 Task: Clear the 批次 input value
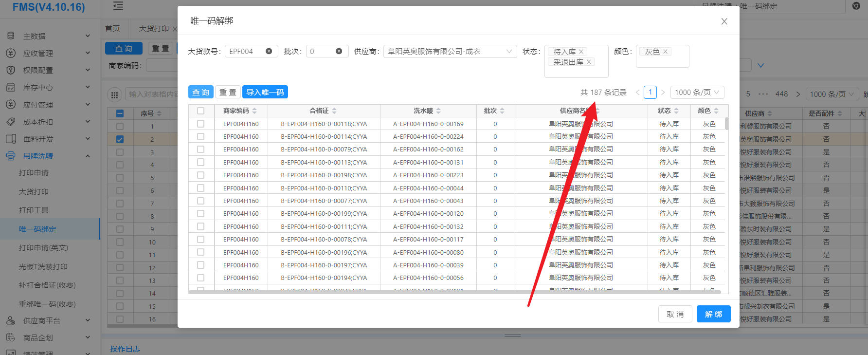coord(339,51)
